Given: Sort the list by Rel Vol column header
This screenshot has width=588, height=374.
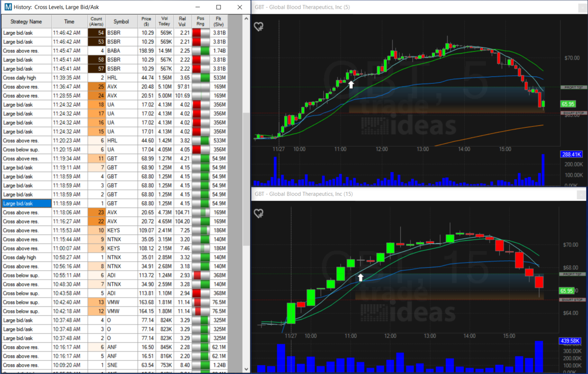Looking at the screenshot, I should click(182, 22).
